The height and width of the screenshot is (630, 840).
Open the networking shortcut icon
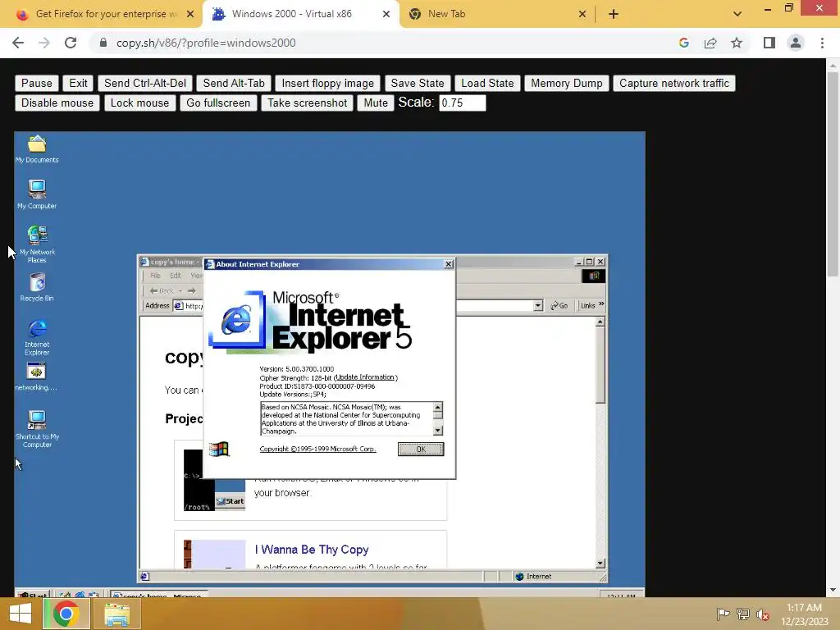pyautogui.click(x=36, y=377)
